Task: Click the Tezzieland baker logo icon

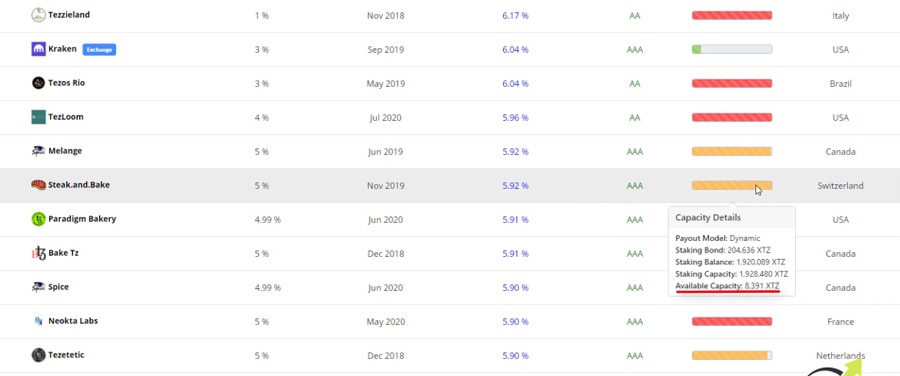Action: pos(38,15)
